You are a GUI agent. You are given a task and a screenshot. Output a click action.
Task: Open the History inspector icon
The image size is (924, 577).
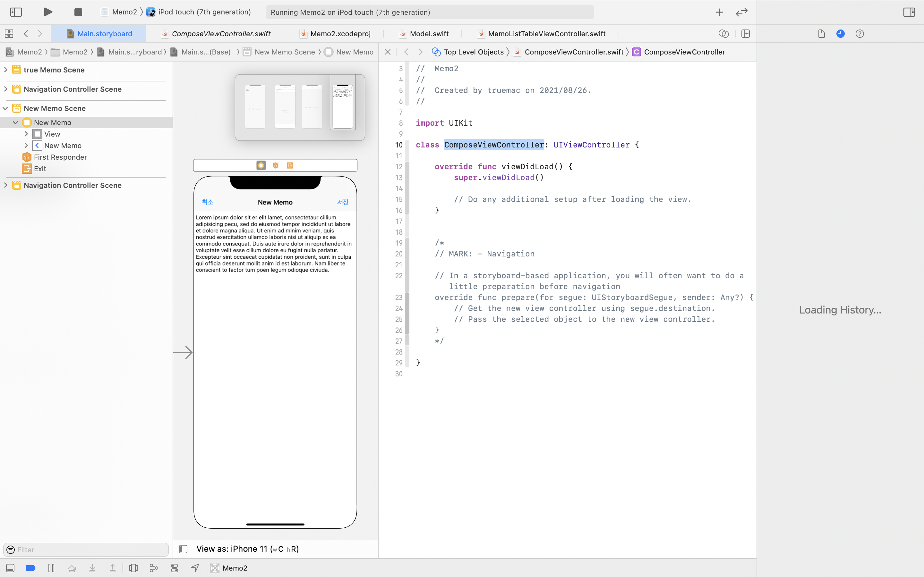click(x=840, y=34)
